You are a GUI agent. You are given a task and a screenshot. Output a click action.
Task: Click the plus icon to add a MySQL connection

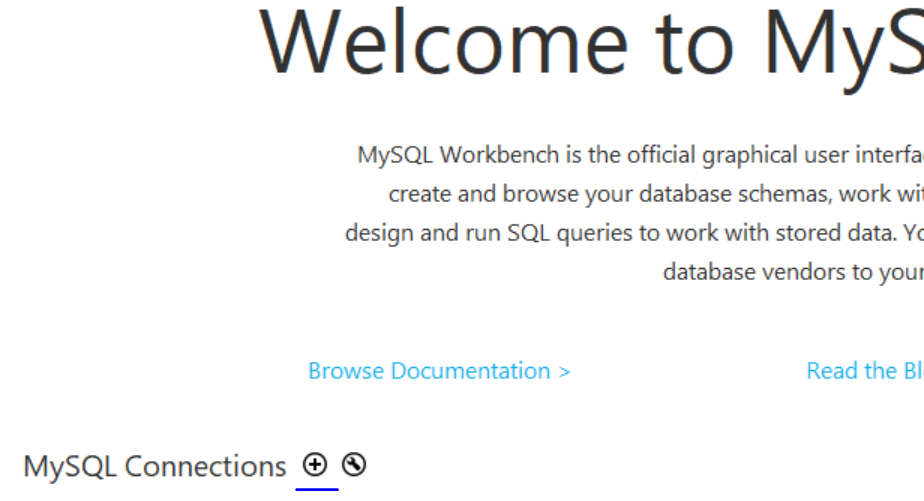coord(315,465)
